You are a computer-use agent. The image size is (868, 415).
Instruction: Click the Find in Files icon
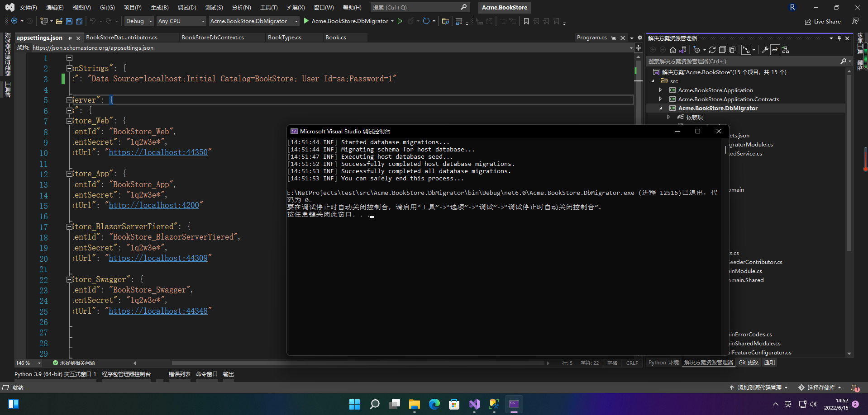[445, 21]
